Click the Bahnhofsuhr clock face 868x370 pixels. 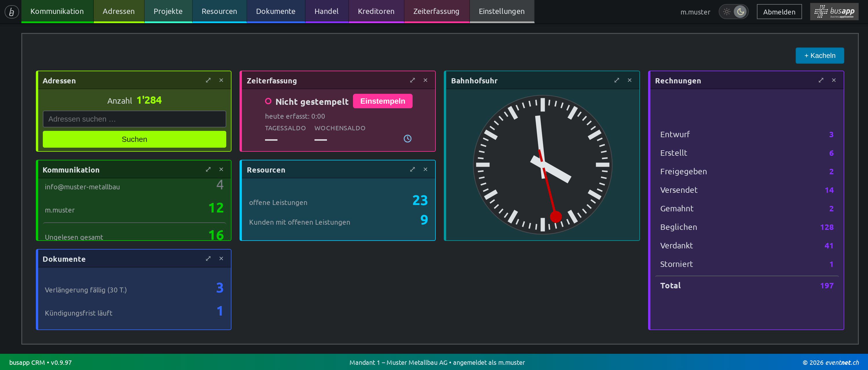coord(542,165)
